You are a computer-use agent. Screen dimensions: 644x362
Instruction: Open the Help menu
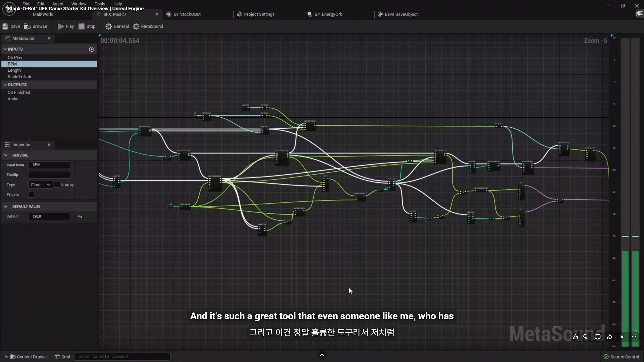[x=118, y=4]
